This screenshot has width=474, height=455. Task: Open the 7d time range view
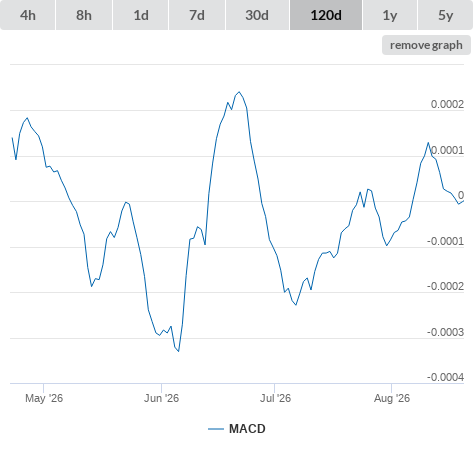pos(197,15)
